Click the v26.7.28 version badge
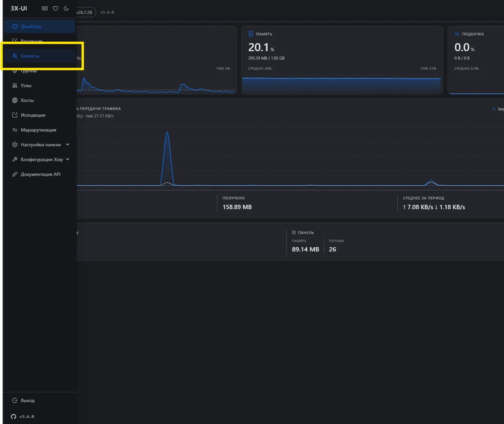504x424 pixels. (x=86, y=12)
